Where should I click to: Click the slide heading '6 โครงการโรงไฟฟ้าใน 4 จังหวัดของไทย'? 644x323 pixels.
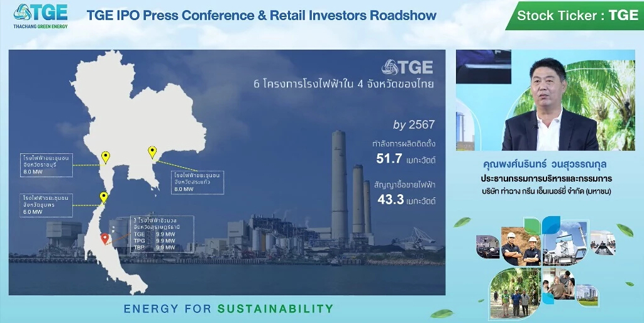(x=343, y=85)
